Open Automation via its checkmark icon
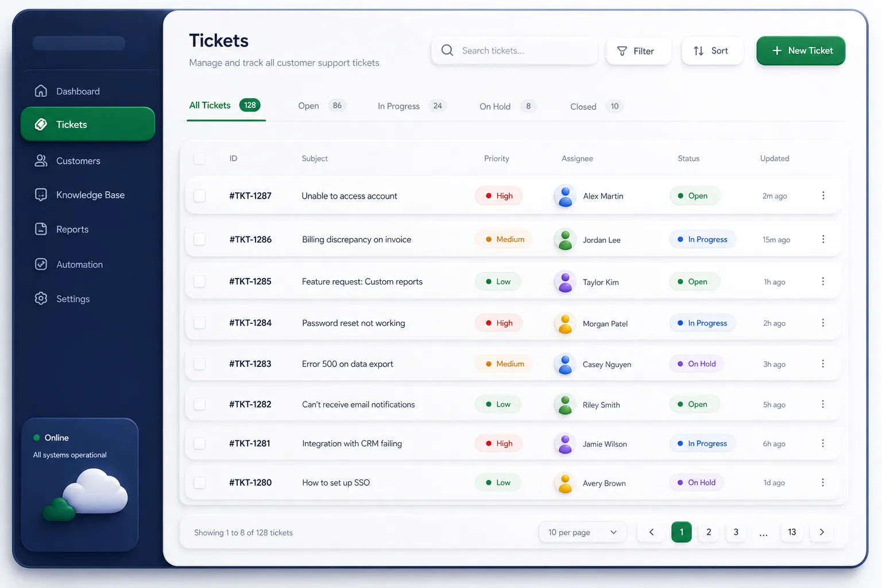 point(41,264)
